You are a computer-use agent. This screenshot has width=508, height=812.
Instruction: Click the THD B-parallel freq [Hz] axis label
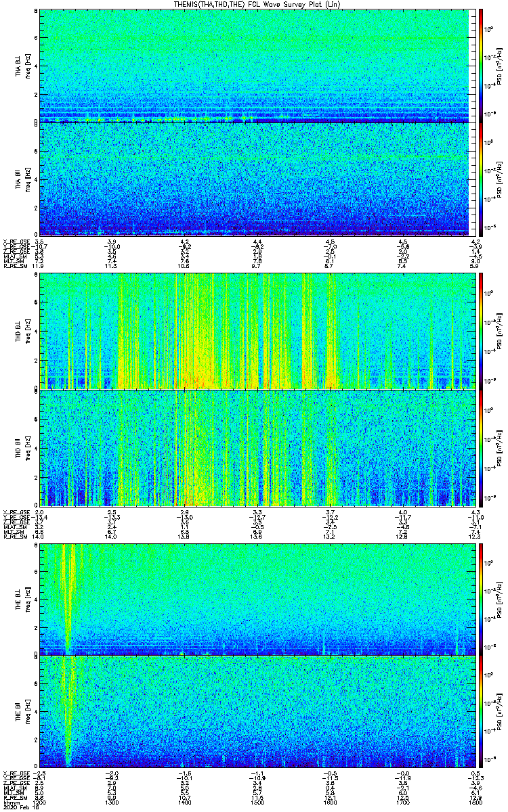(x=27, y=447)
